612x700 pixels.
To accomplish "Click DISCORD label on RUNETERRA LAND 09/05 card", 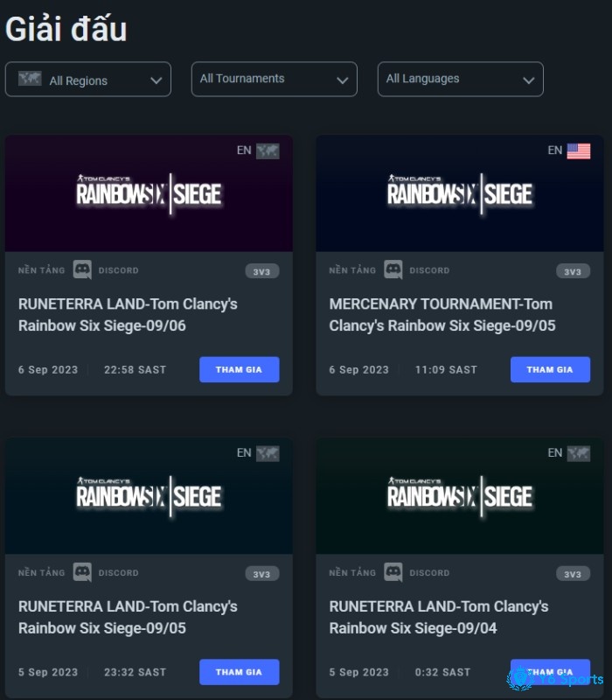I will 119,573.
